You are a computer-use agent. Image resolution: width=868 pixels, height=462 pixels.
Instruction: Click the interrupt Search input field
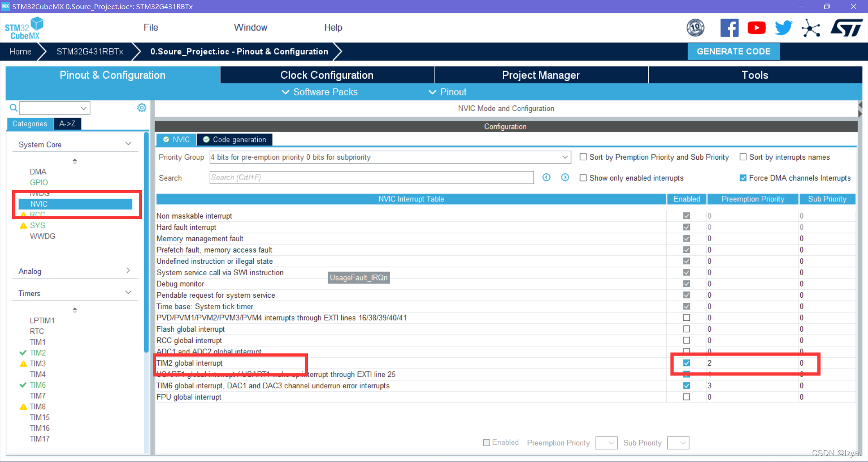tap(372, 177)
